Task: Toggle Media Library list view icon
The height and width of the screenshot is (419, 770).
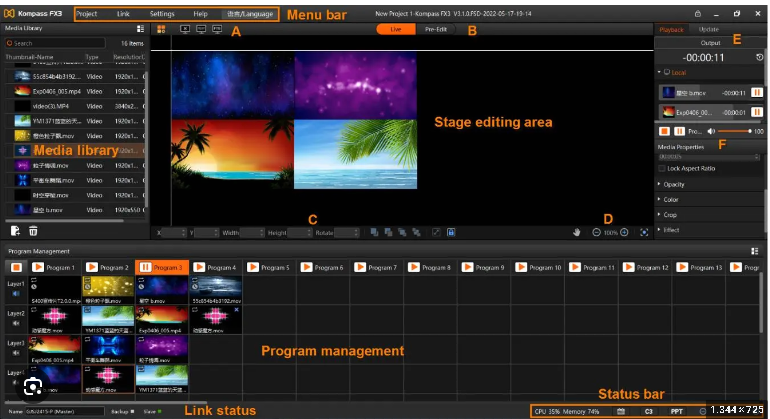Action: coord(140,29)
